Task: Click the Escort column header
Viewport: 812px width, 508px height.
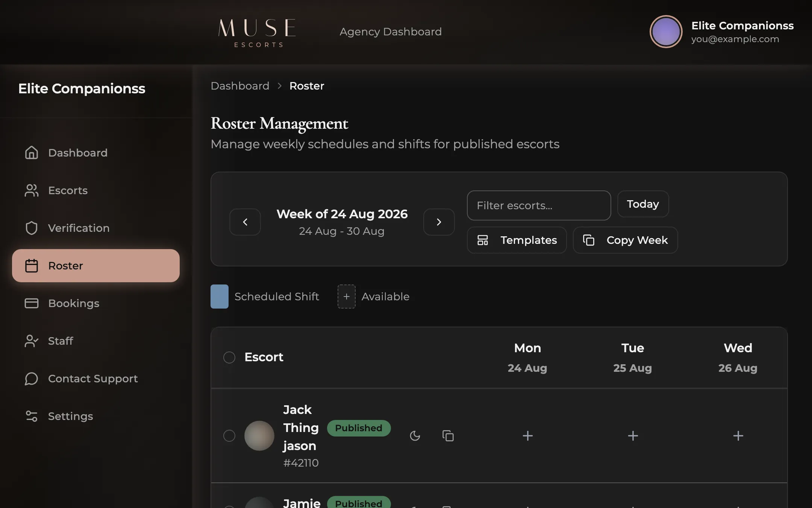Action: tap(264, 357)
